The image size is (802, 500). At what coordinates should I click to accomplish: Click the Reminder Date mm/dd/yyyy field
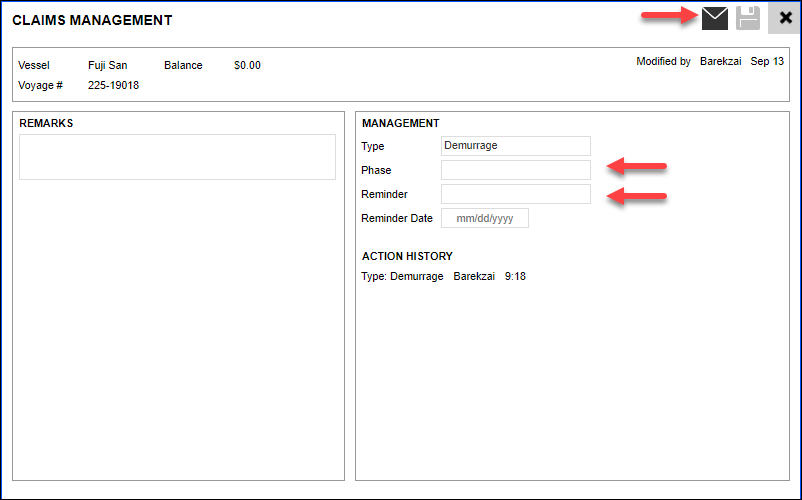click(x=484, y=218)
